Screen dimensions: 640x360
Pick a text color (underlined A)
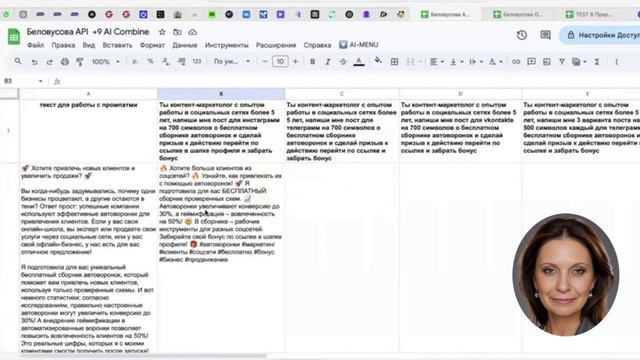tap(359, 62)
